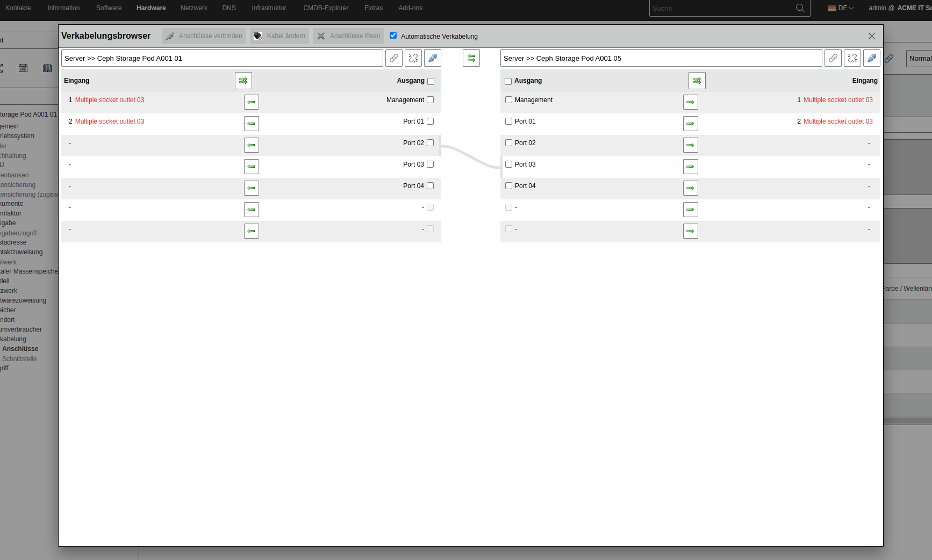Screen dimensions: 932x560
Task: Disable the Automatische Verkabelung checkbox
Action: click(393, 35)
